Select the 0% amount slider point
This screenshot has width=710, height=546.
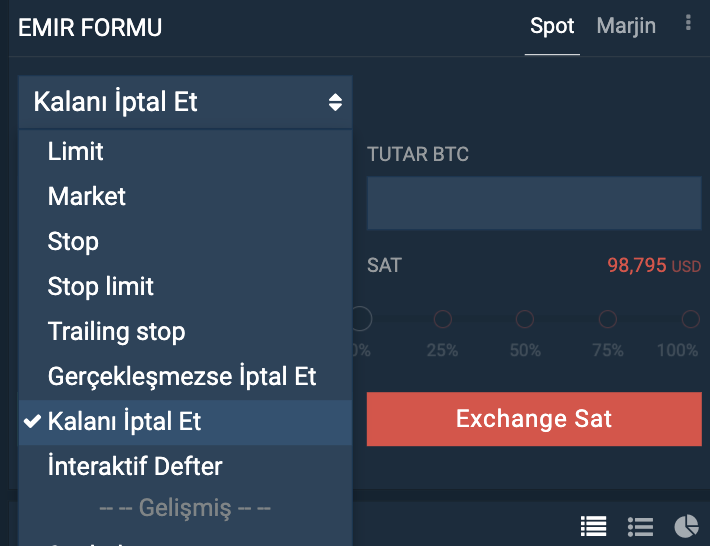point(361,319)
